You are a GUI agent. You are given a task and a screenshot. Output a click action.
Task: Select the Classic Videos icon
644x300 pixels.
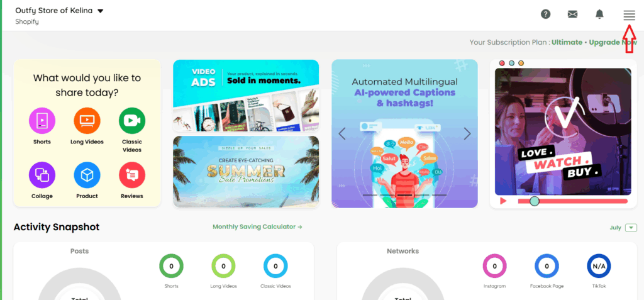click(x=132, y=121)
